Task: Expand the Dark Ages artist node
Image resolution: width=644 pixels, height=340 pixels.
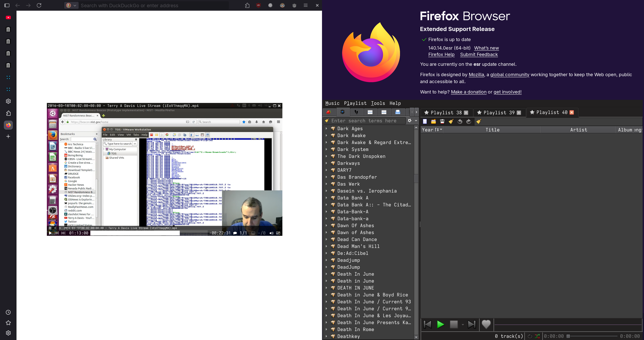Action: [326, 128]
